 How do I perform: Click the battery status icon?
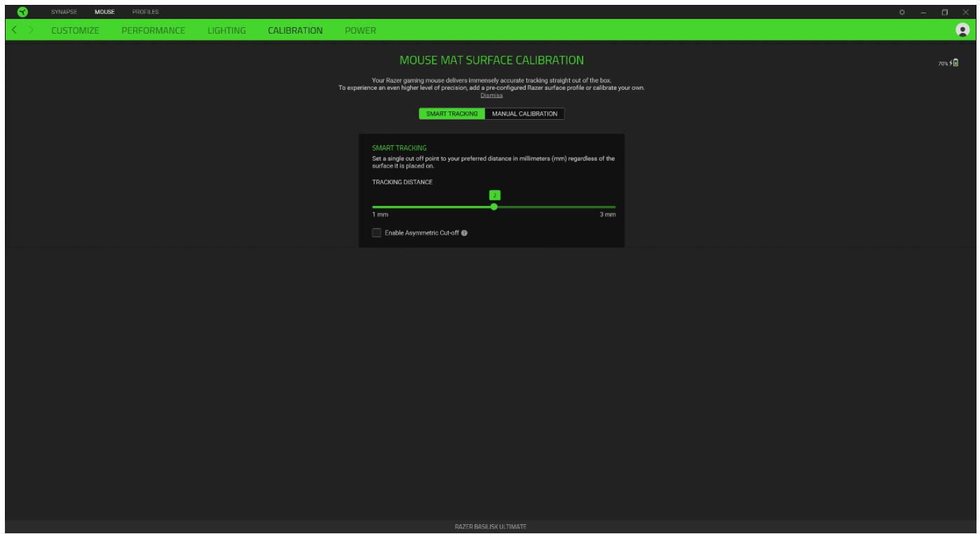tap(956, 63)
